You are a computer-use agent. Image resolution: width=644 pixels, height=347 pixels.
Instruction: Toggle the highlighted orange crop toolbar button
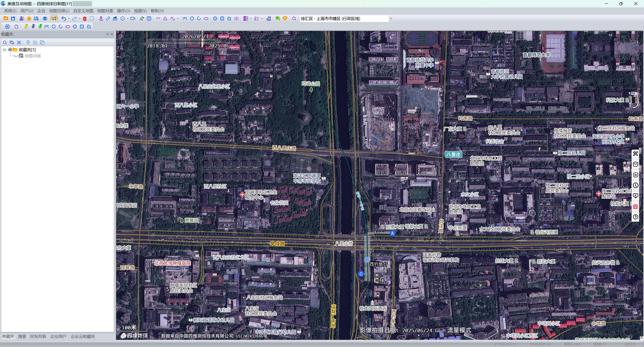coord(54,19)
